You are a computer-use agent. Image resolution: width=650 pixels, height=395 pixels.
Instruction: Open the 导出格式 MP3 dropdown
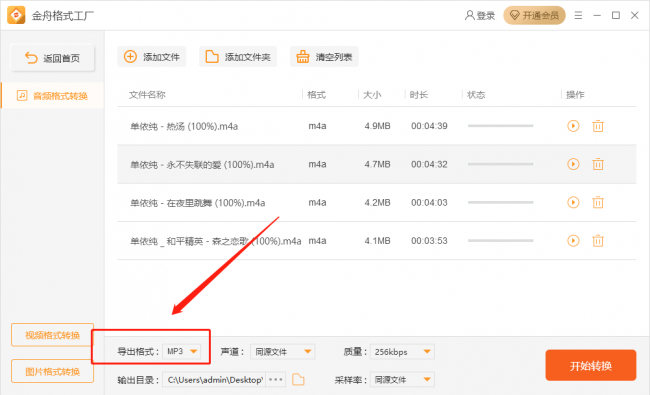(182, 351)
